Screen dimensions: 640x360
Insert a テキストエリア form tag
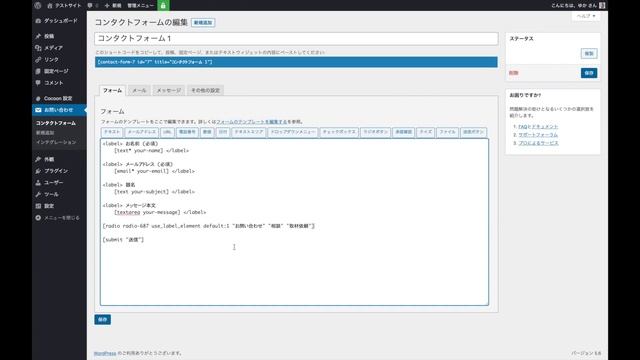click(x=249, y=132)
